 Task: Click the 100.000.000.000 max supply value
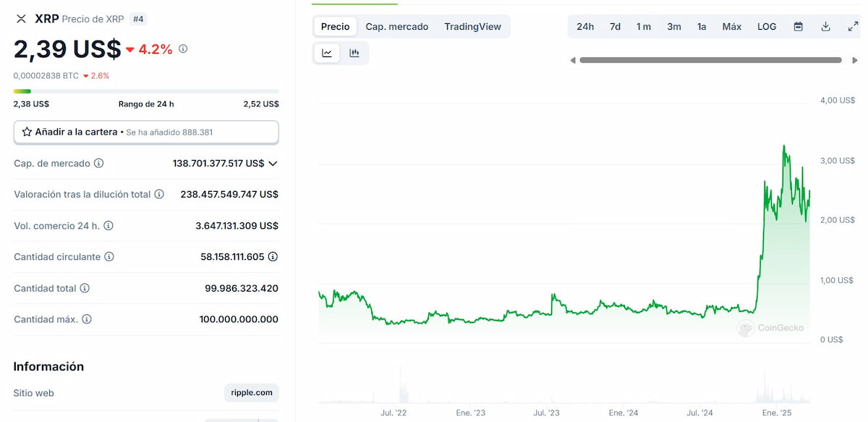pyautogui.click(x=239, y=319)
